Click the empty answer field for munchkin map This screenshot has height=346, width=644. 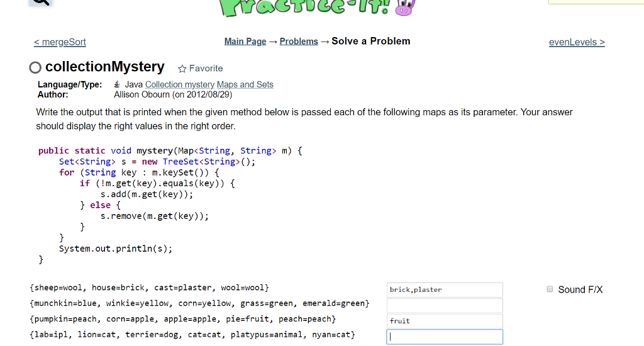pyautogui.click(x=445, y=305)
